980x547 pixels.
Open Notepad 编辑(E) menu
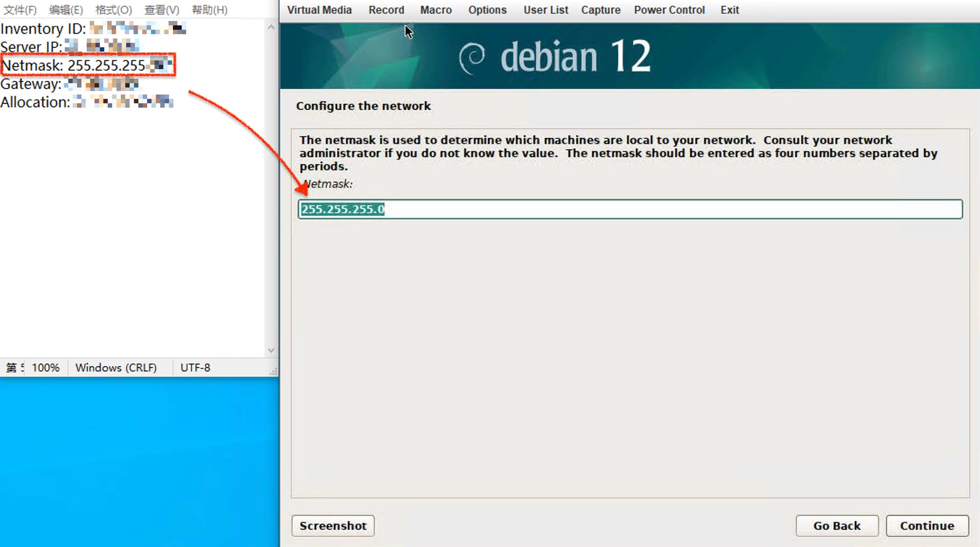(66, 10)
